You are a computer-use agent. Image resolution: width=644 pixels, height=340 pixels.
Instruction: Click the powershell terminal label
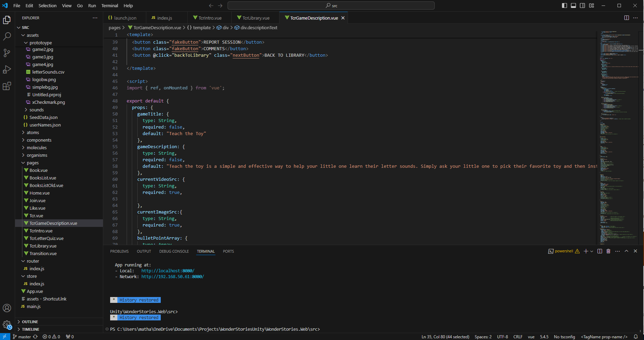coord(564,251)
